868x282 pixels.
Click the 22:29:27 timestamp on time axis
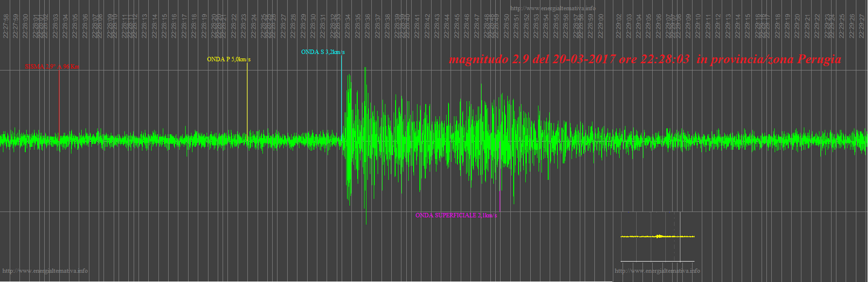click(862, 26)
